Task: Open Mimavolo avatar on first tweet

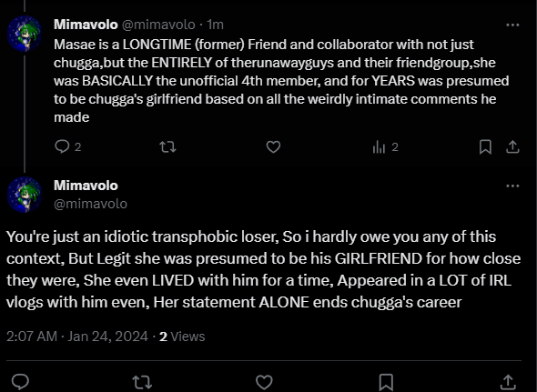Action: click(x=25, y=34)
